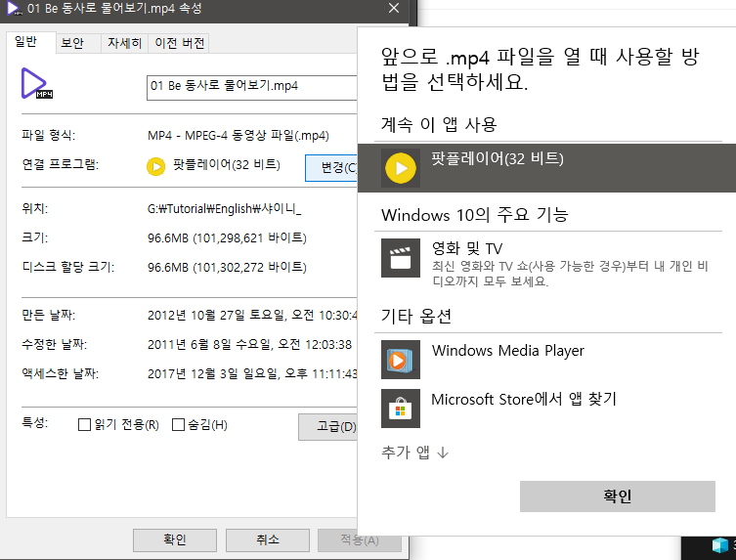Select the 팟플레이어(32 비트) app icon in the chooser

(x=401, y=167)
